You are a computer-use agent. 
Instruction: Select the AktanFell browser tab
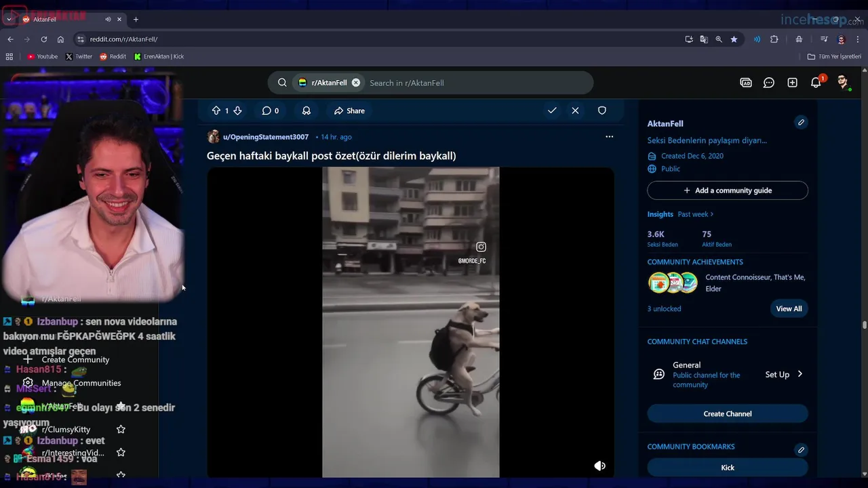click(73, 19)
